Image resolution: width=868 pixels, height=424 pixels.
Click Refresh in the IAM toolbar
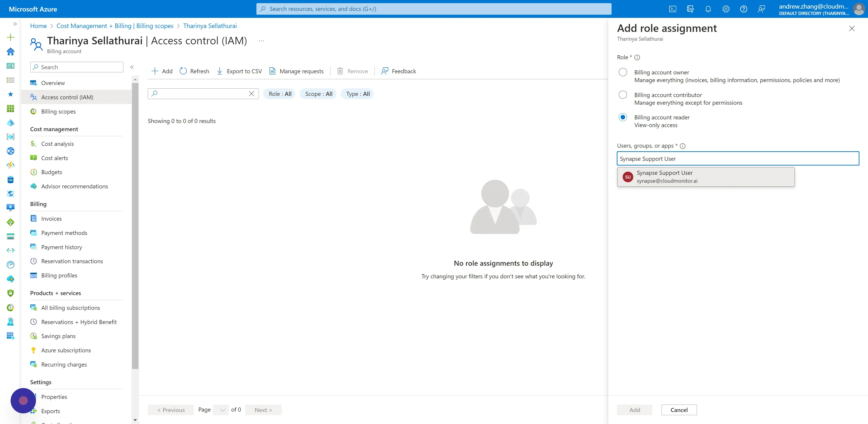(194, 71)
